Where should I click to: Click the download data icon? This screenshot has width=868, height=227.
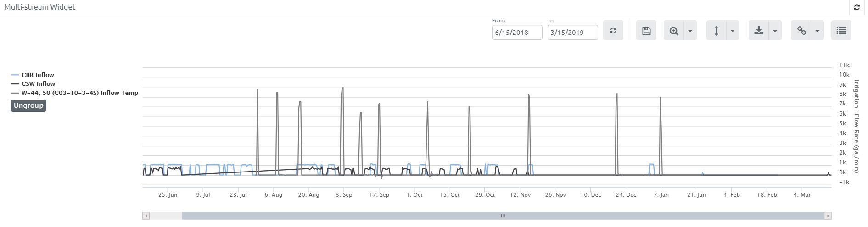pos(759,31)
